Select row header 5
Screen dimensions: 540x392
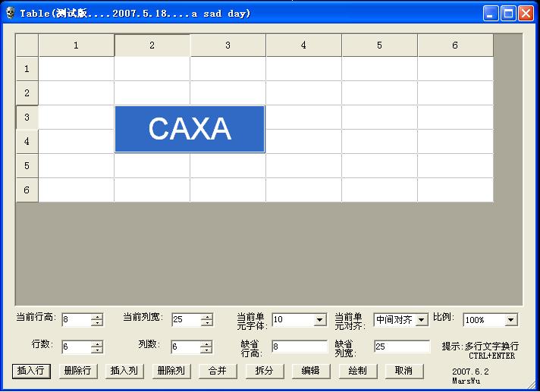tap(27, 166)
